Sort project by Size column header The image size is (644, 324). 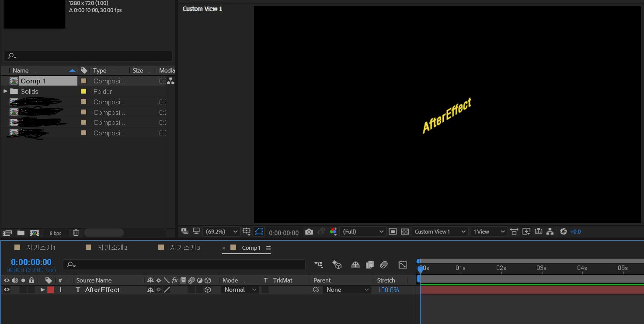pyautogui.click(x=138, y=70)
